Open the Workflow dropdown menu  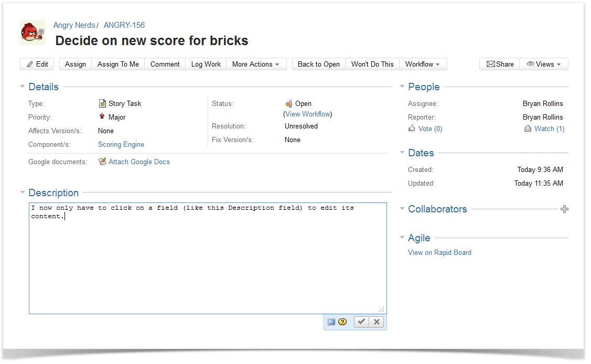point(422,64)
